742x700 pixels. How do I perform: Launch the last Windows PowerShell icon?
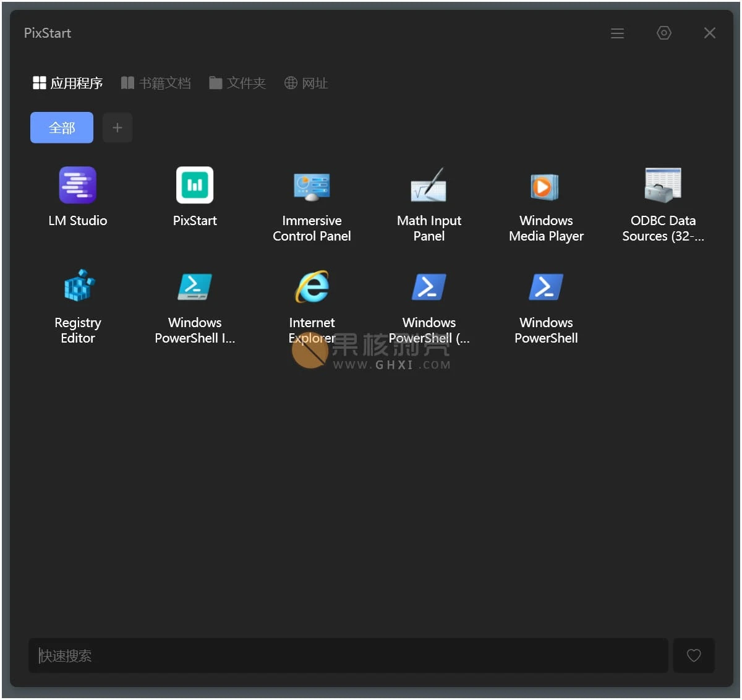[x=546, y=287]
